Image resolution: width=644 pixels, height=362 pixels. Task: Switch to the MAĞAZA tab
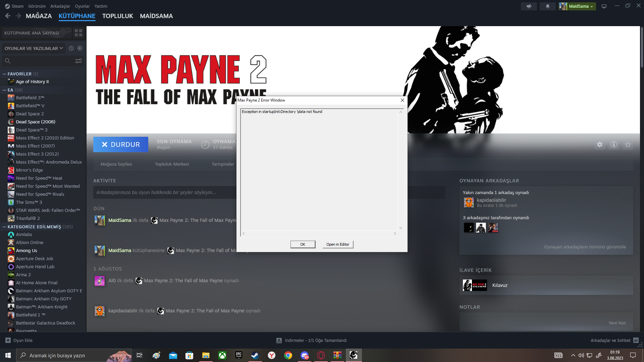coord(39,16)
